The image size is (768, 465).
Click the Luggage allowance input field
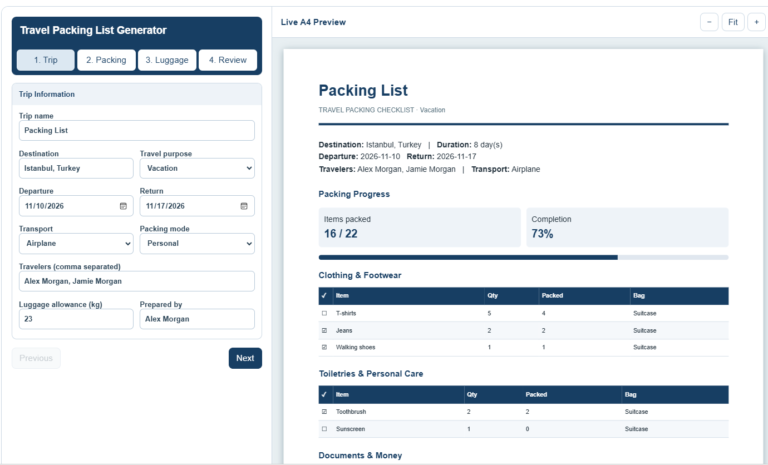(76, 319)
